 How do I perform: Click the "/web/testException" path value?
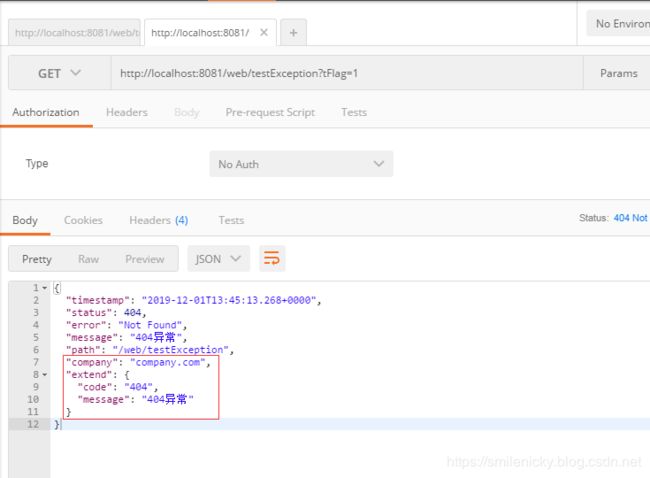[170, 350]
